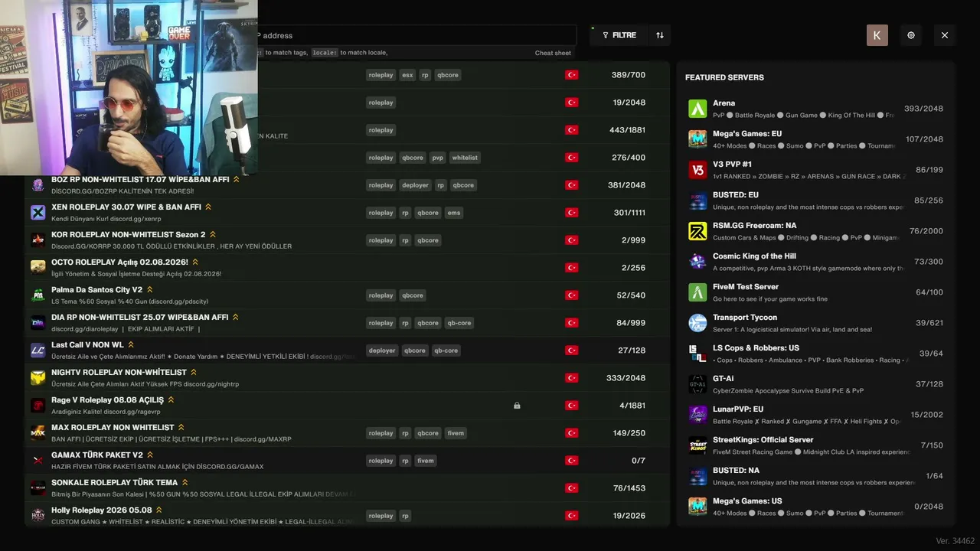
Task: Click the lock icon on Rage V row
Action: (x=517, y=406)
